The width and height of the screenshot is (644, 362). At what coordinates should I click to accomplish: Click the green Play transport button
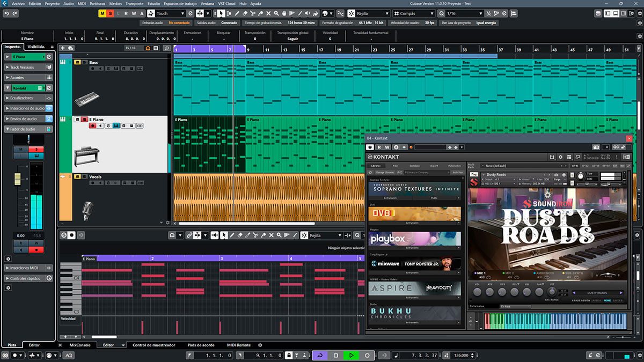click(x=352, y=355)
